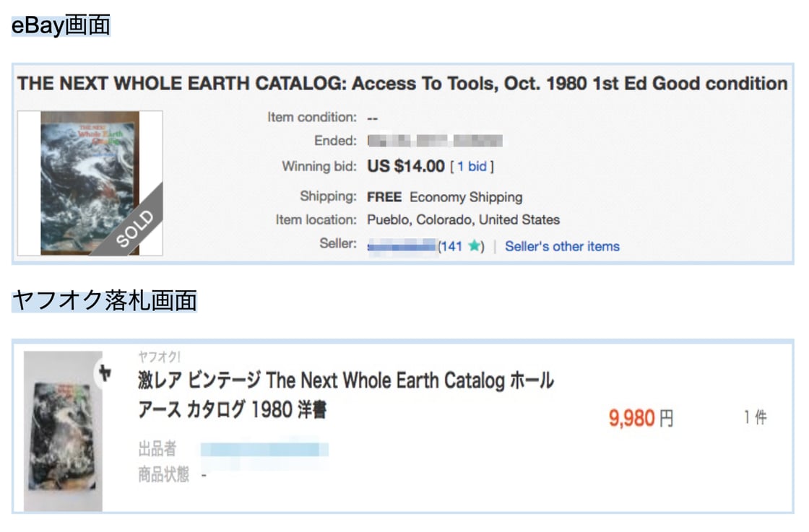This screenshot has width=809, height=532.
Task: Click the SOLD ribbon on eBay thumbnail
Action: click(134, 228)
